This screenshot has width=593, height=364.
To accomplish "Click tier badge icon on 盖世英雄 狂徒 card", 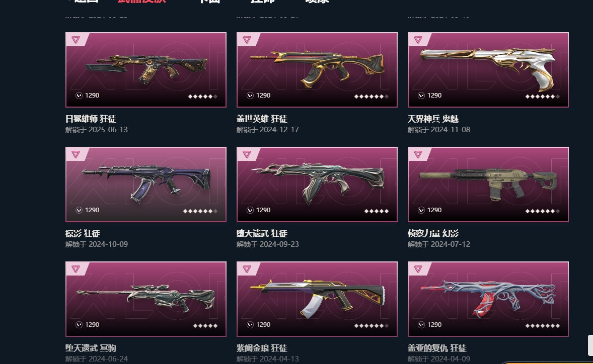I will click(247, 40).
